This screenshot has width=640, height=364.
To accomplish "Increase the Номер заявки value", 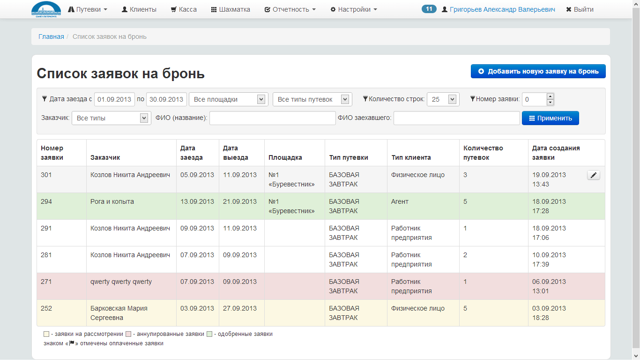I will tap(551, 96).
